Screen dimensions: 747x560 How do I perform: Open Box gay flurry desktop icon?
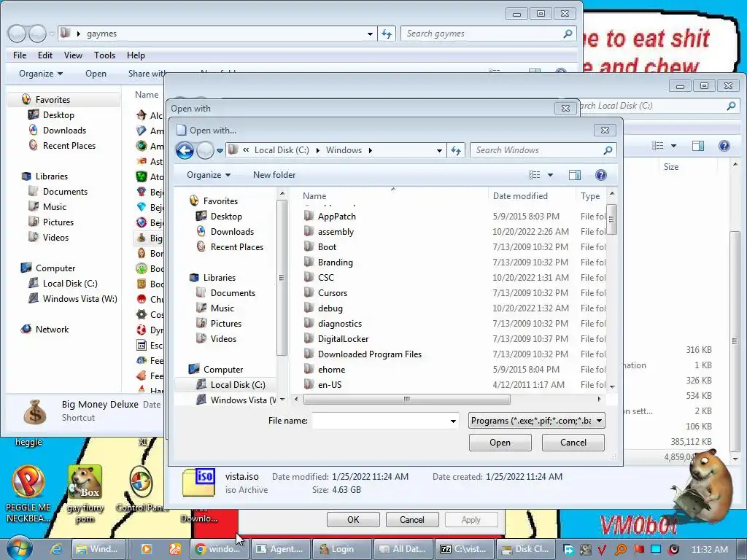point(85,494)
